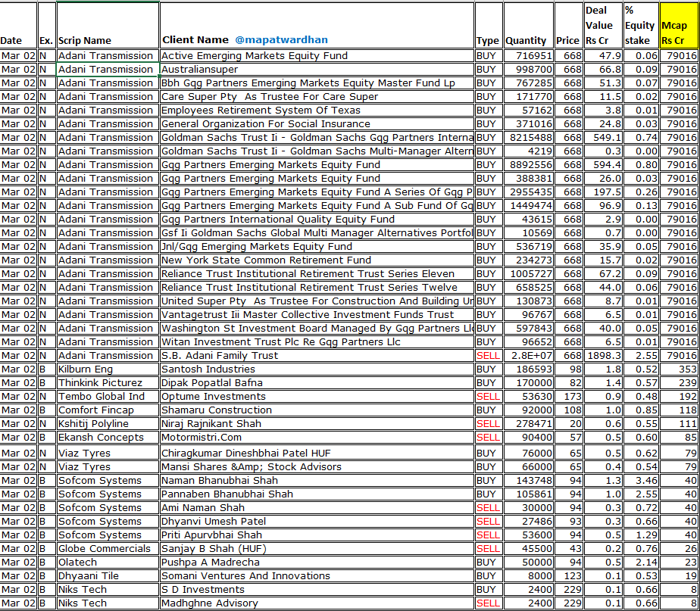The height and width of the screenshot is (611, 700).
Task: Click quantity 8215488 cell
Action: pyautogui.click(x=529, y=138)
